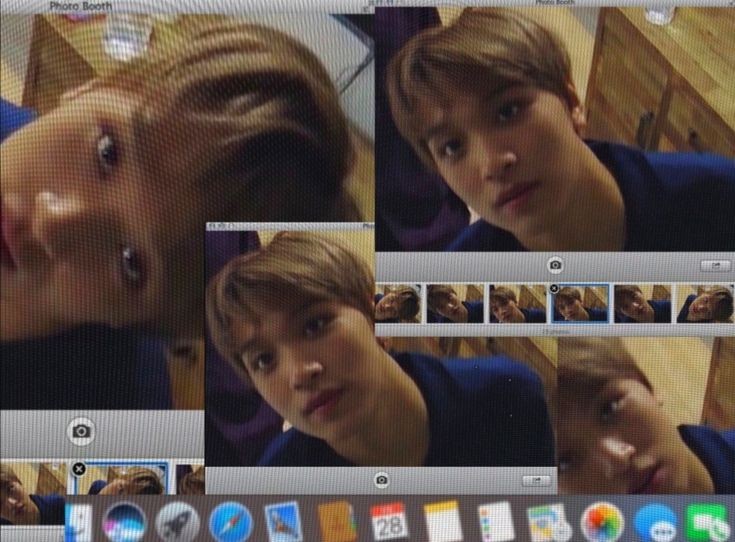Delete the selected photo via the X badge in the bottom-left strip
Screen dimensions: 735x542
[79, 469]
